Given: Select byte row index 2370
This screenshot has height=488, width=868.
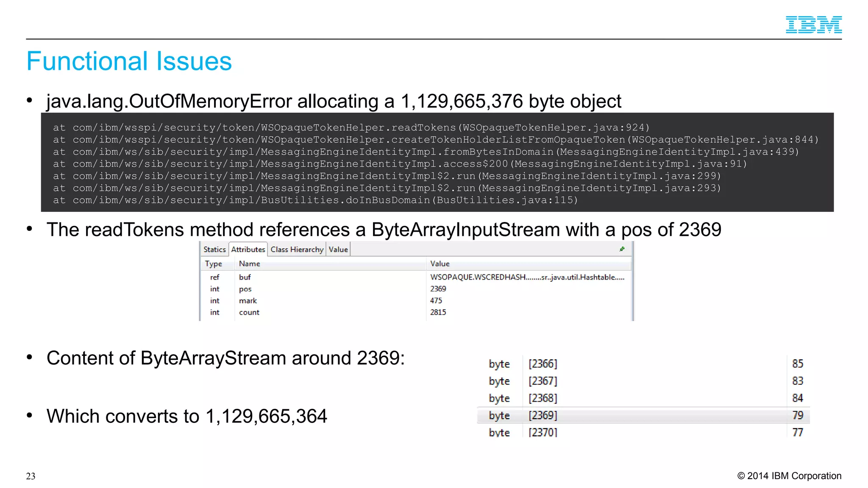Looking at the screenshot, I should coord(542,432).
